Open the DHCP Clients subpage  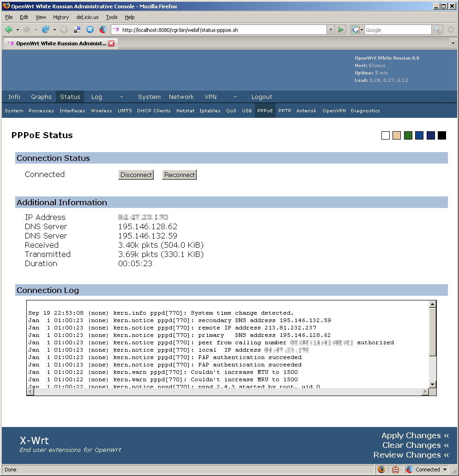(154, 111)
